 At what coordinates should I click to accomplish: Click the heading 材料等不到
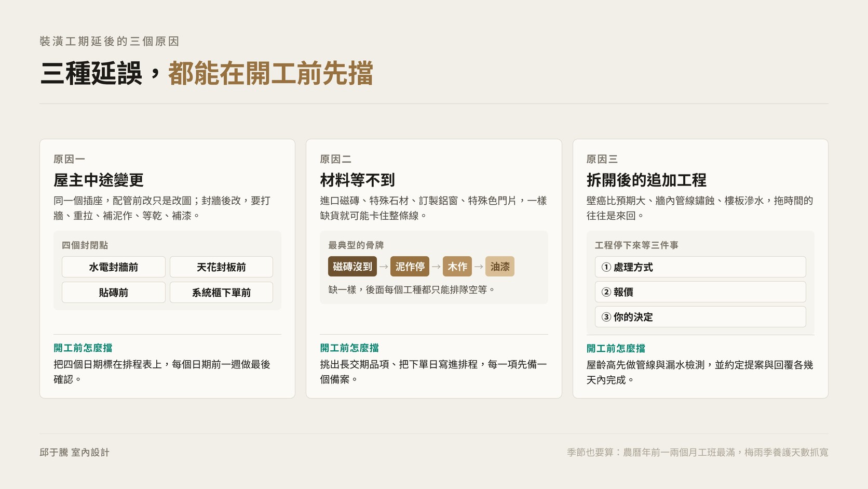pos(358,180)
